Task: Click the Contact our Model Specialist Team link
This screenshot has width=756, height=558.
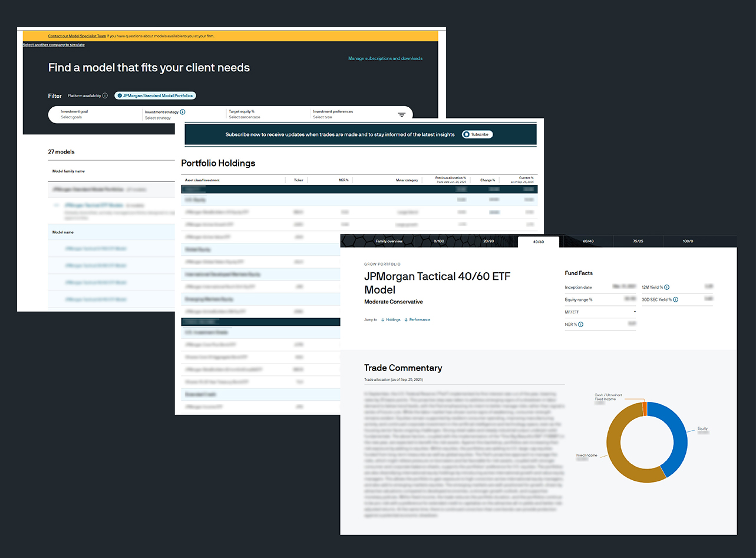Action: 77,36
